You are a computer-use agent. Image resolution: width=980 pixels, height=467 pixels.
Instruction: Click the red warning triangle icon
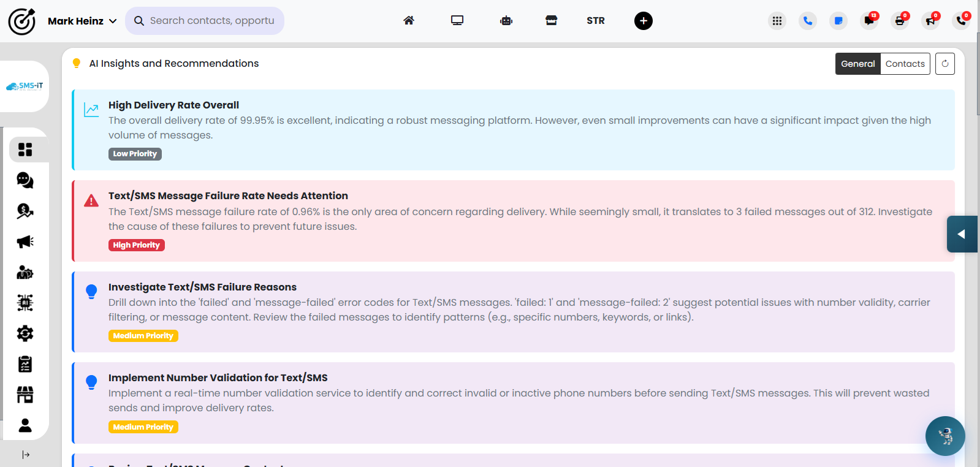[91, 200]
